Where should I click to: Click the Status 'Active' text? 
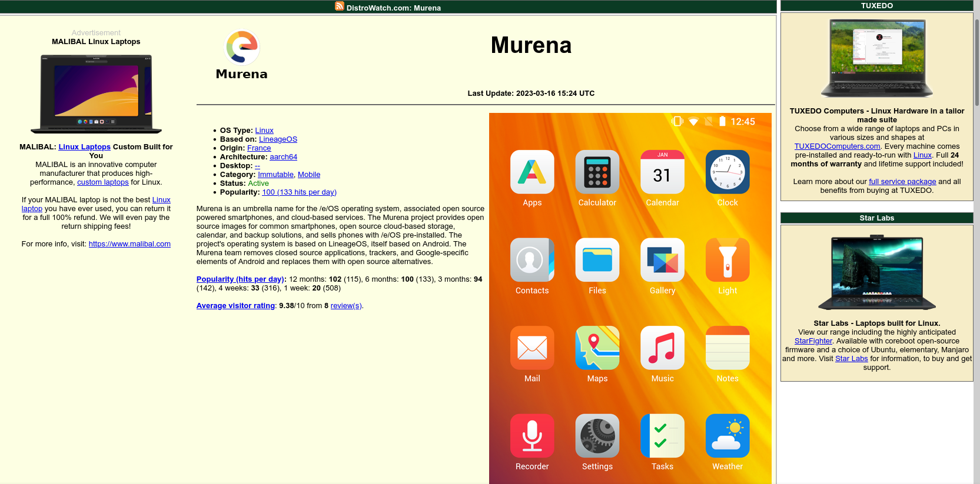point(258,183)
